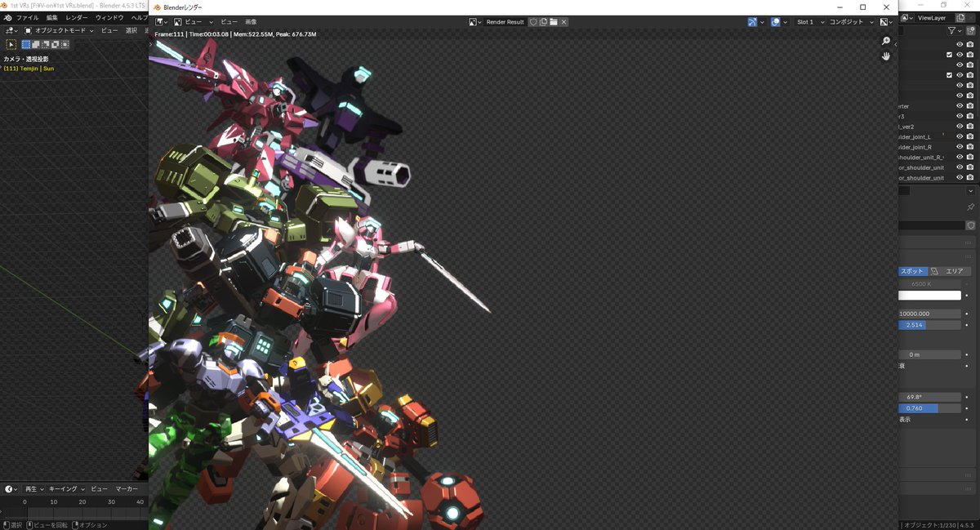Open options dropdown arrow atop properties editor
The image size is (980, 530).
971,191
